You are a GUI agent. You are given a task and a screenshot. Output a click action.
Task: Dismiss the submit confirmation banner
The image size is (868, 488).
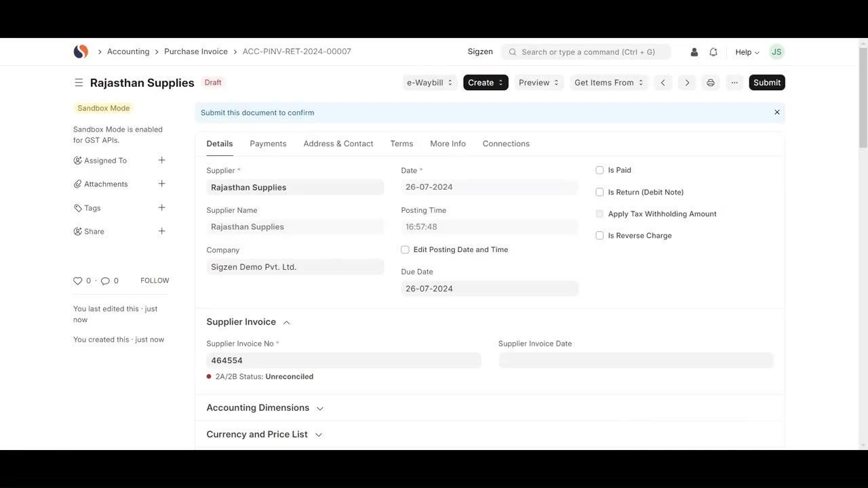tap(777, 113)
